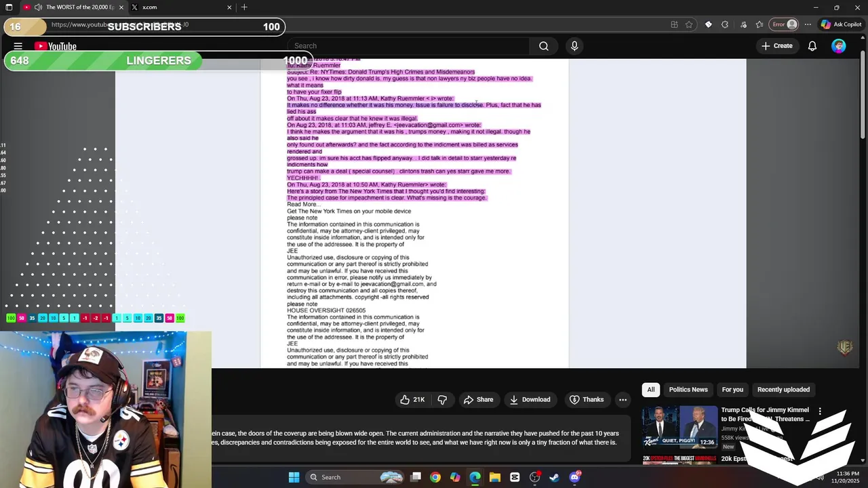Like the video with 21K likes
868x488 pixels.
tap(412, 400)
